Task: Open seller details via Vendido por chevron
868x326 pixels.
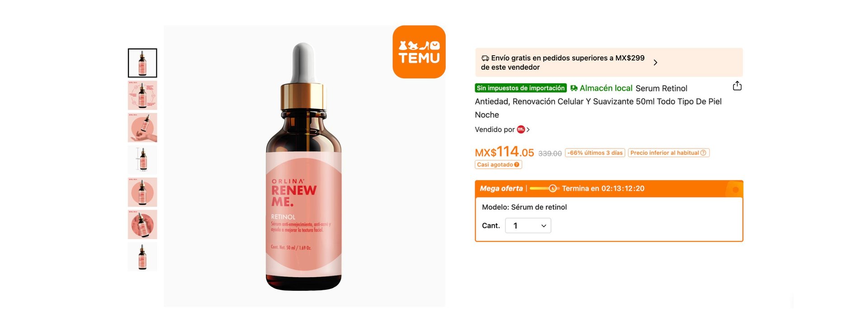Action: tap(528, 129)
